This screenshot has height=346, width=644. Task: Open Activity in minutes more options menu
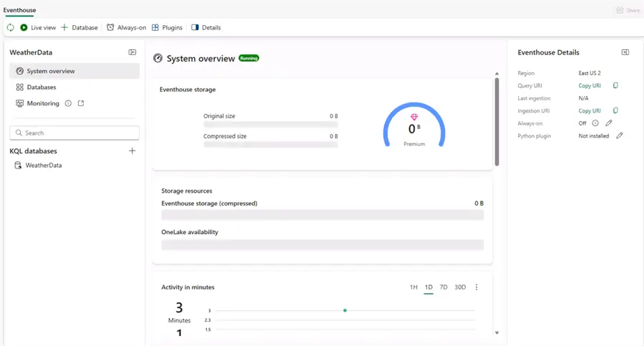477,287
